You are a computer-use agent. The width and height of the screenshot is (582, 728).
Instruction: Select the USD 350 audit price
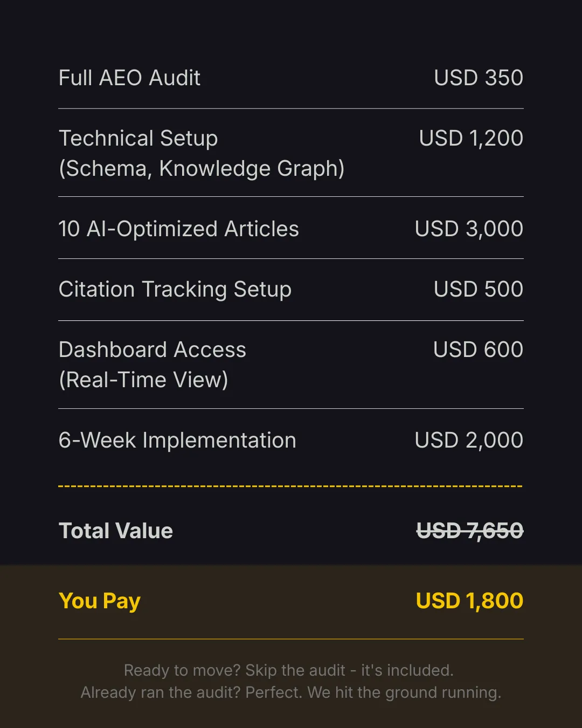(x=478, y=78)
